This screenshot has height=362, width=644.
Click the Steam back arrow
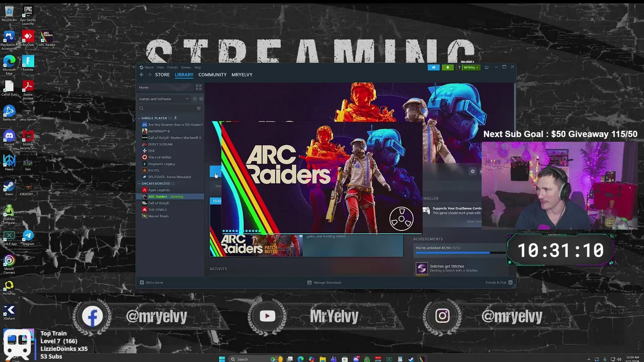[141, 74]
